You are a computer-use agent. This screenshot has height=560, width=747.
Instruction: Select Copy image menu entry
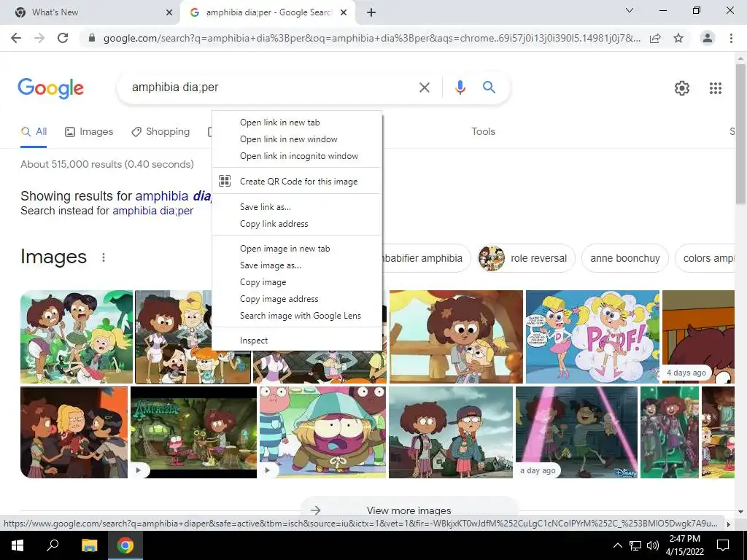tap(297, 282)
